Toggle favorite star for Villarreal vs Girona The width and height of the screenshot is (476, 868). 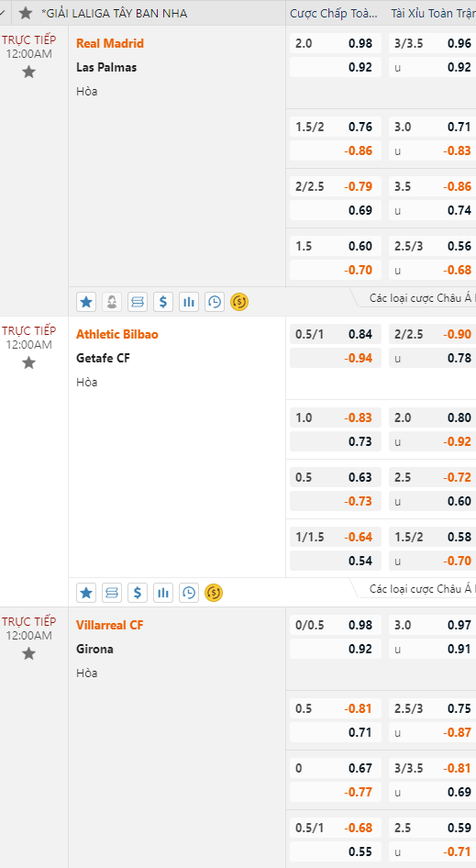(x=28, y=654)
